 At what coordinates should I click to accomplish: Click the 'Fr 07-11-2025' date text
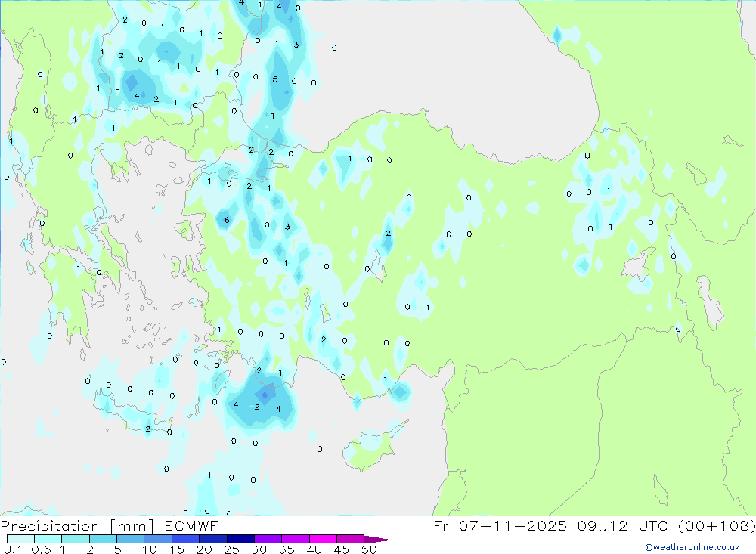point(500,526)
